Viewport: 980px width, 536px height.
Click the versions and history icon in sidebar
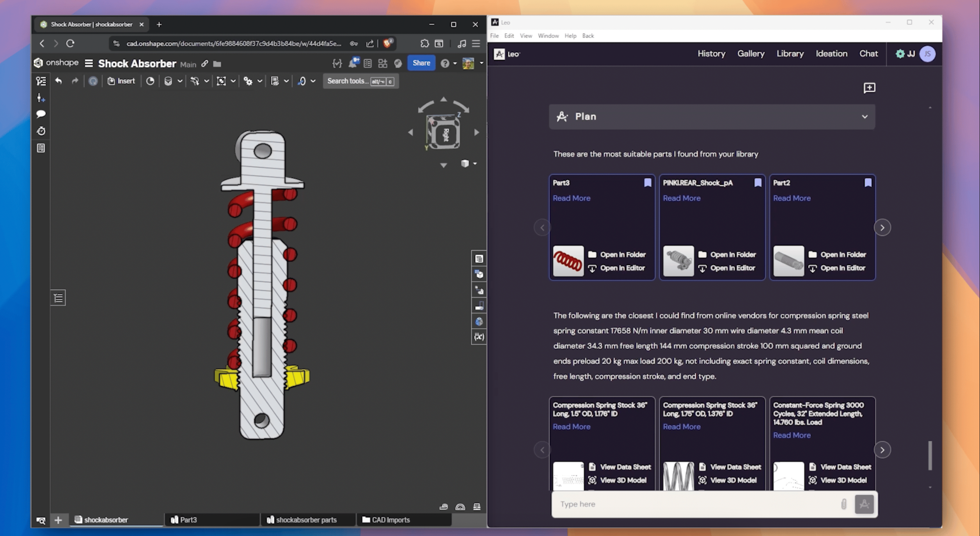coord(41,131)
